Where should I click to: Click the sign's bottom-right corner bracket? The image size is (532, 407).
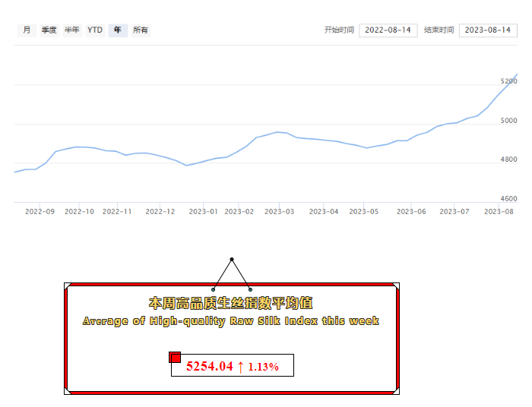[x=396, y=390]
